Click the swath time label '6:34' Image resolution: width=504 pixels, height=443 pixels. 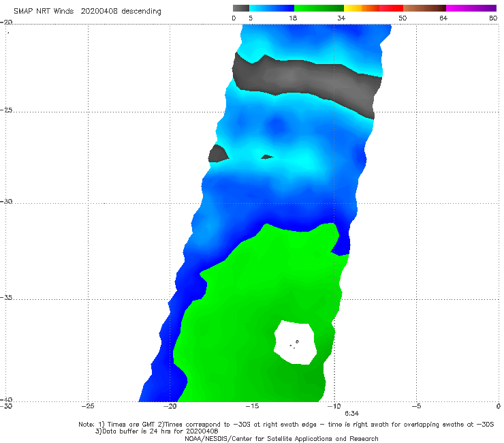352,414
